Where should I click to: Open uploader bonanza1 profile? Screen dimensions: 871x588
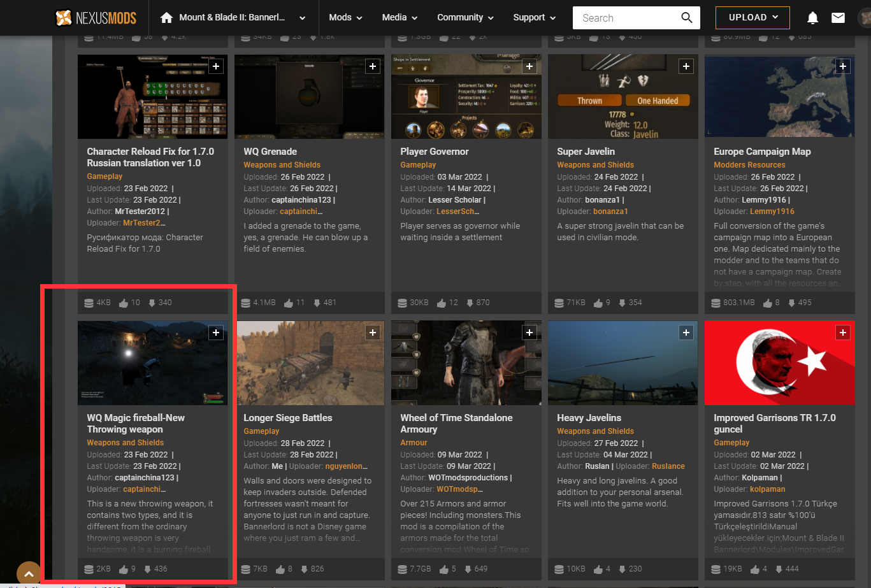610,212
